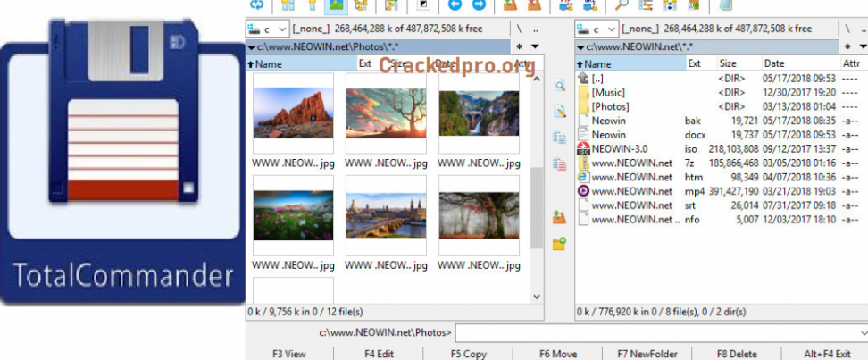Select the red rock formation thumbnail
Screen dimensions: 868x360
pos(294,113)
